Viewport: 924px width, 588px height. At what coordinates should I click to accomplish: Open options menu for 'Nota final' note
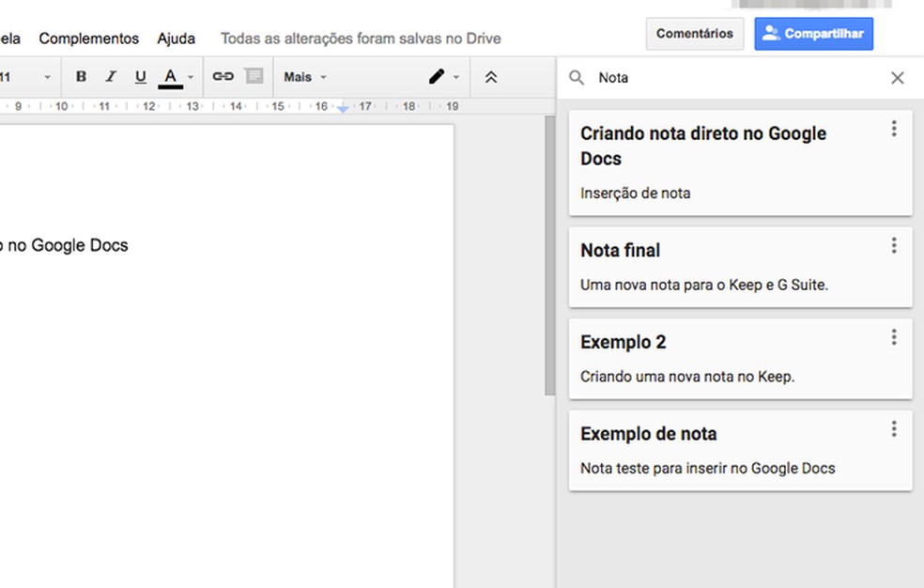coord(894,244)
